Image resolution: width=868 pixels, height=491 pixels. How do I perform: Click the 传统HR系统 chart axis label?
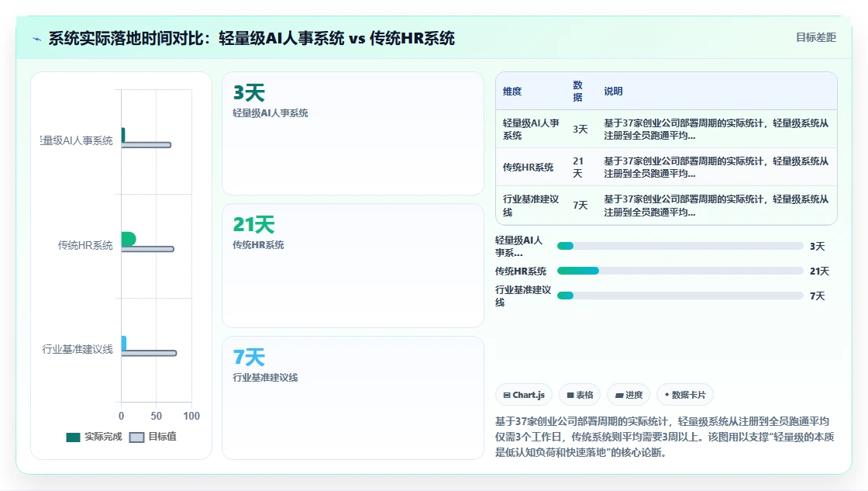coord(85,245)
